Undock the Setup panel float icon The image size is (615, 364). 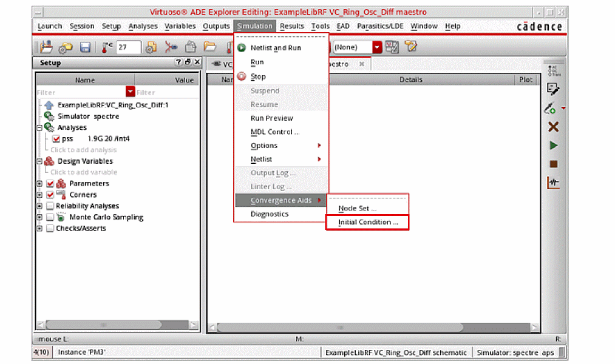pos(188,62)
